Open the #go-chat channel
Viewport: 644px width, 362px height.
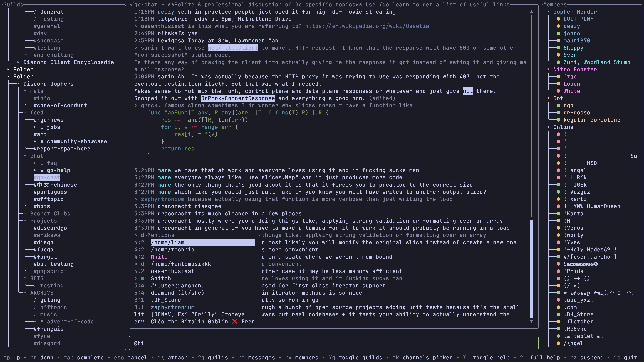(47, 178)
